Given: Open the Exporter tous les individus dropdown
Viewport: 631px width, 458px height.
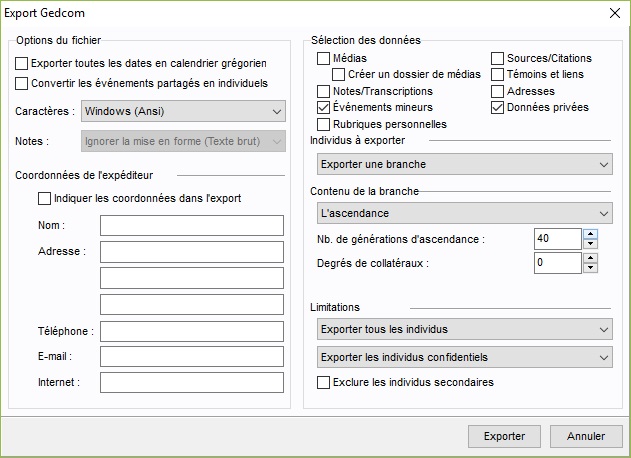Looking at the screenshot, I should tap(465, 329).
